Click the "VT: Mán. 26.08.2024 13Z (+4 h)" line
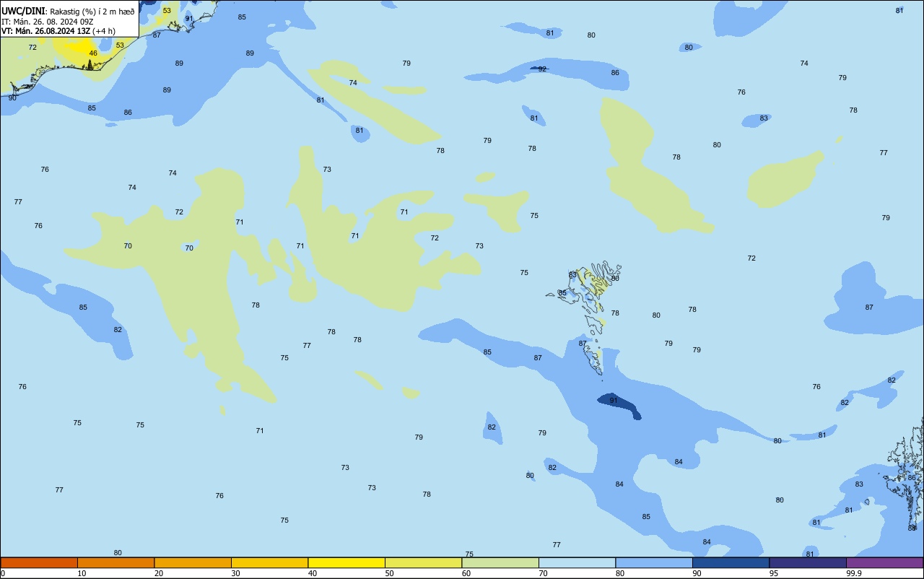The image size is (924, 579). (x=58, y=31)
